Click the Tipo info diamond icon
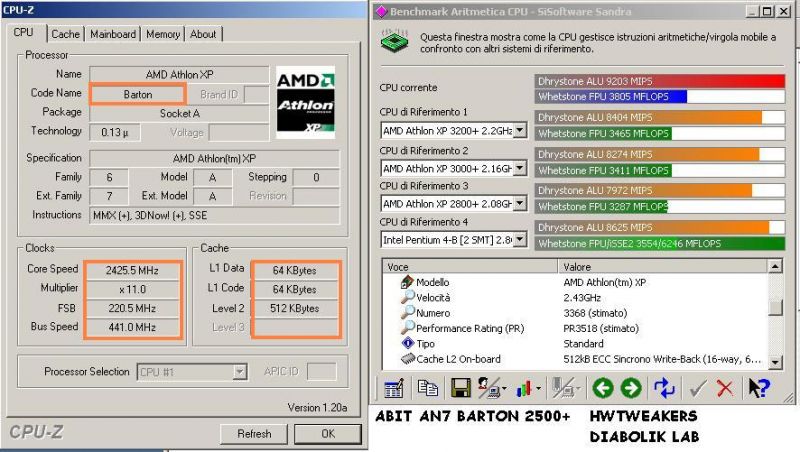The width and height of the screenshot is (800, 452). click(x=408, y=343)
